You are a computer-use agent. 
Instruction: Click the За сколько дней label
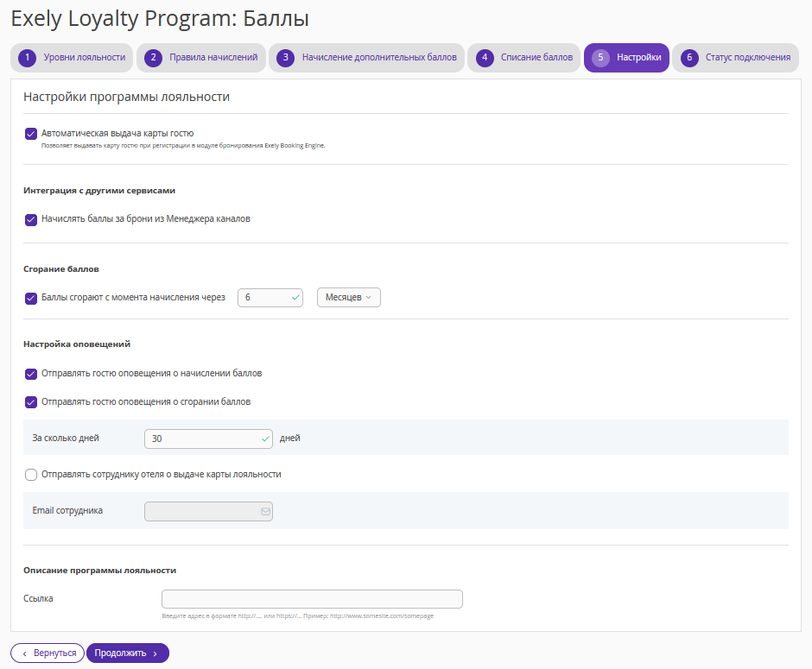click(66, 439)
